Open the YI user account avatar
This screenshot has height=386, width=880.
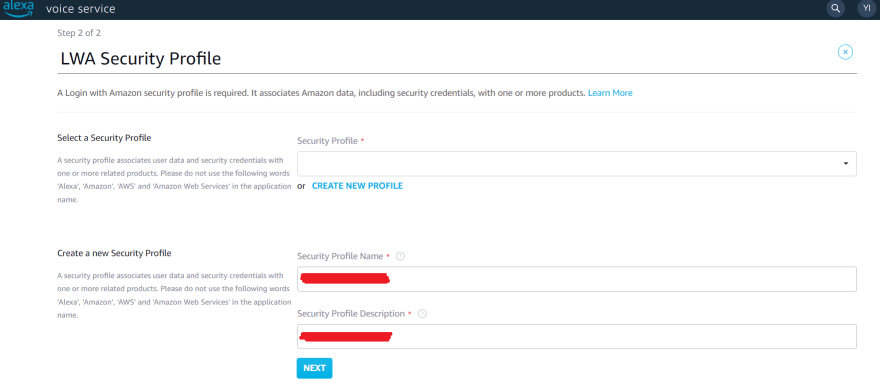(x=867, y=8)
